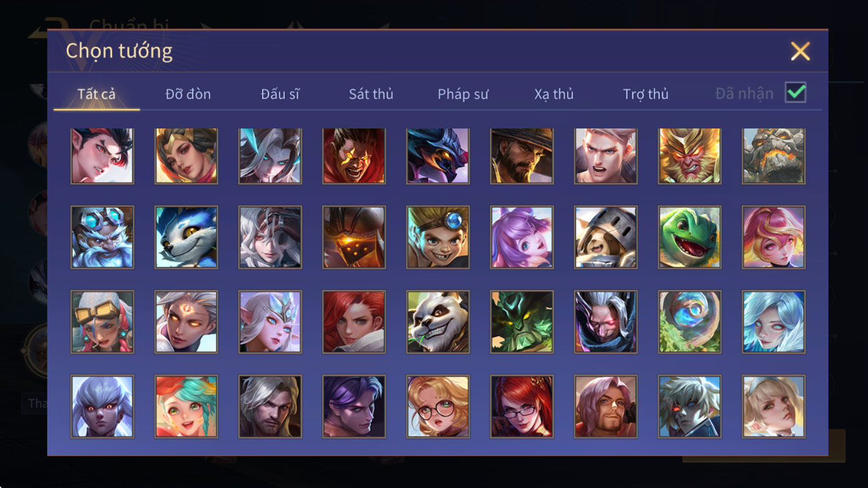Choose the armored bear knight hero
Viewport: 868px width, 488px height.
(x=606, y=238)
